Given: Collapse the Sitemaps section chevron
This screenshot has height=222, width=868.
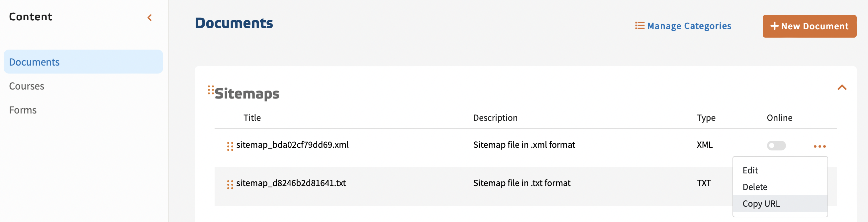Looking at the screenshot, I should [x=842, y=88].
